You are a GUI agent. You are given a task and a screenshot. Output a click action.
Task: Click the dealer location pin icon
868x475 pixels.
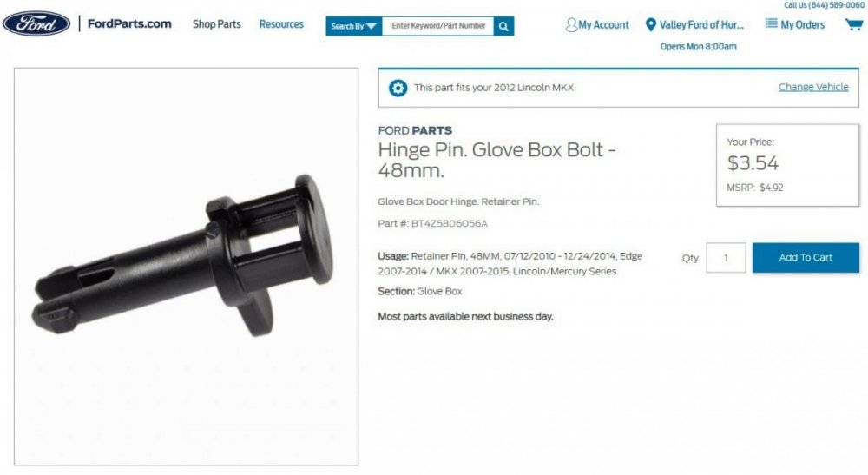[651, 25]
